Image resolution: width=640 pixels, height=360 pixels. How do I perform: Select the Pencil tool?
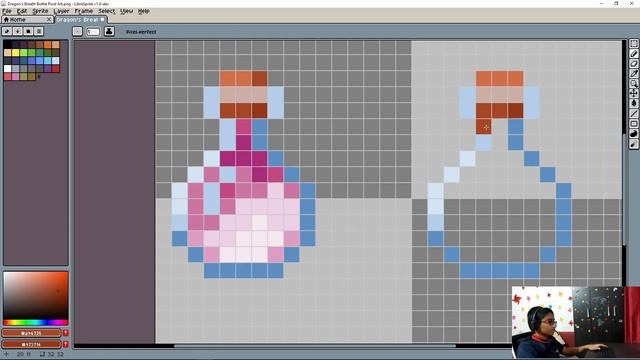click(633, 53)
